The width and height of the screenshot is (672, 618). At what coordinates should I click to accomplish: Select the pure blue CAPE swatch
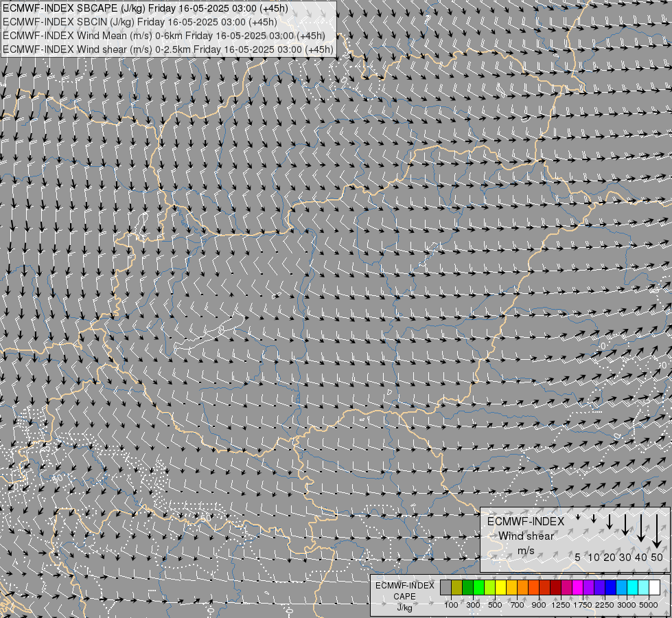pyautogui.click(x=611, y=588)
